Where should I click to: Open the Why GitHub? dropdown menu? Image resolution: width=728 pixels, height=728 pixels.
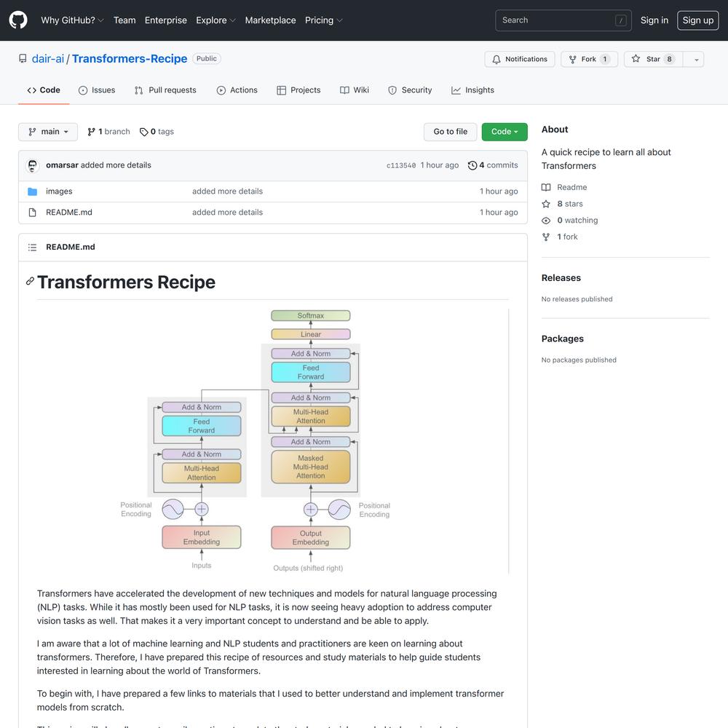72,20
